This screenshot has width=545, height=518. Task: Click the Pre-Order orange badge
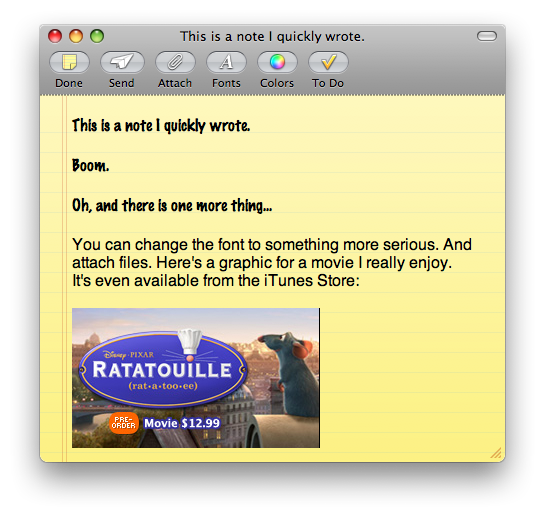click(x=124, y=423)
